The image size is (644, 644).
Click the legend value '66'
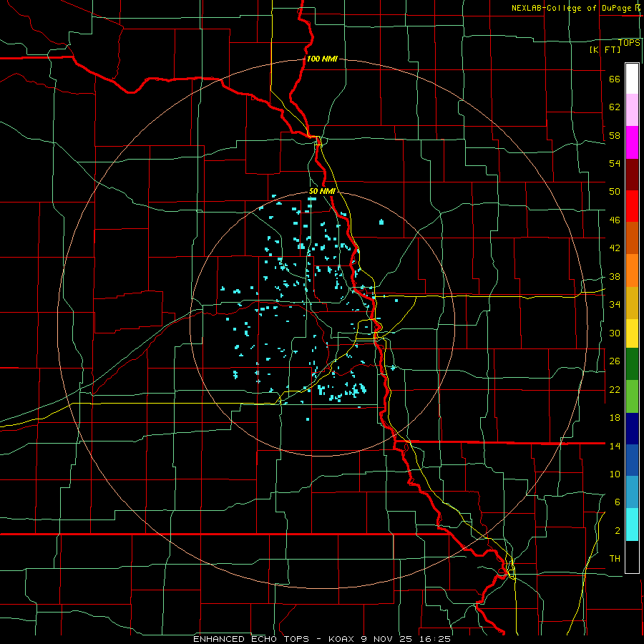(x=615, y=79)
